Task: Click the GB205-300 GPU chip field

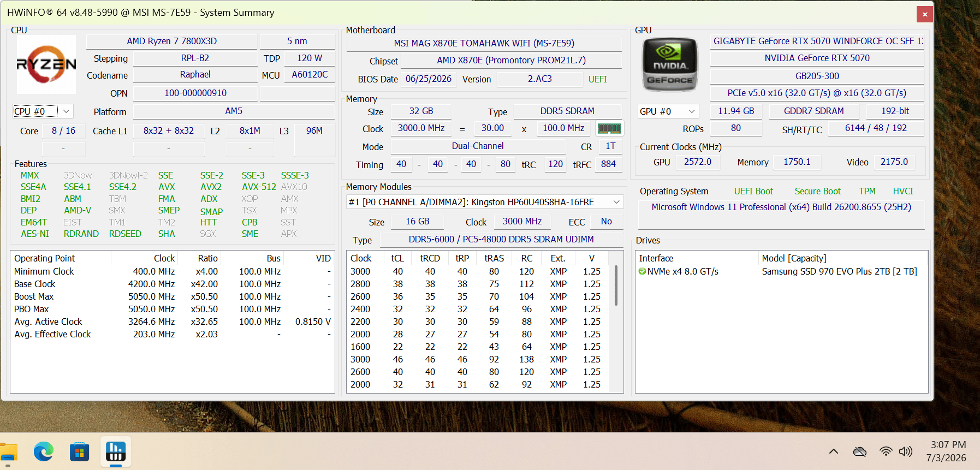Action: pos(817,76)
